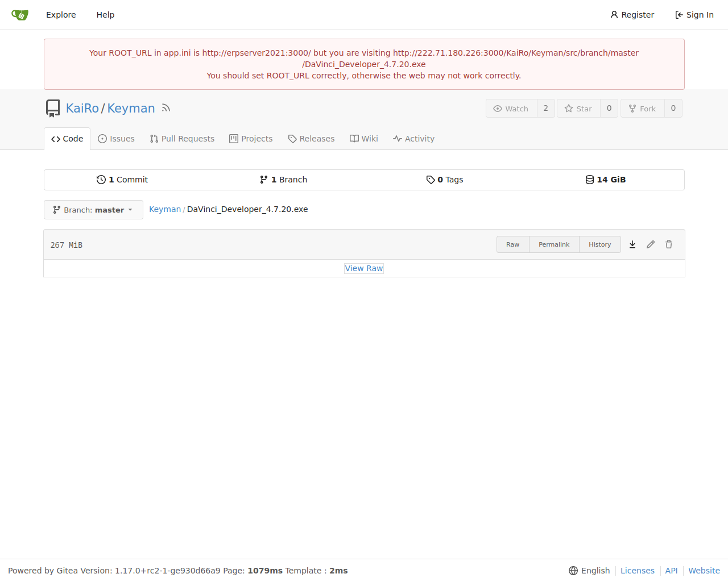The width and height of the screenshot is (728, 582).
Task: Fork the Keyman repository
Action: [x=642, y=109]
